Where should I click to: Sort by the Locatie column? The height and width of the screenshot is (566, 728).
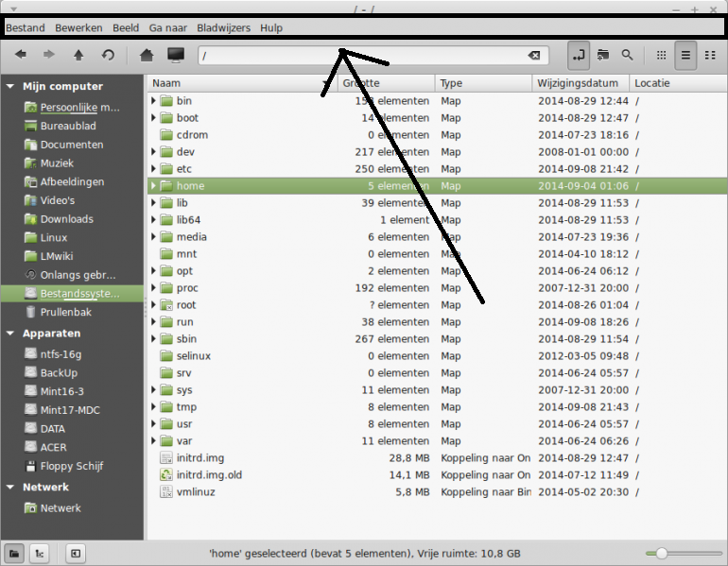[x=678, y=83]
